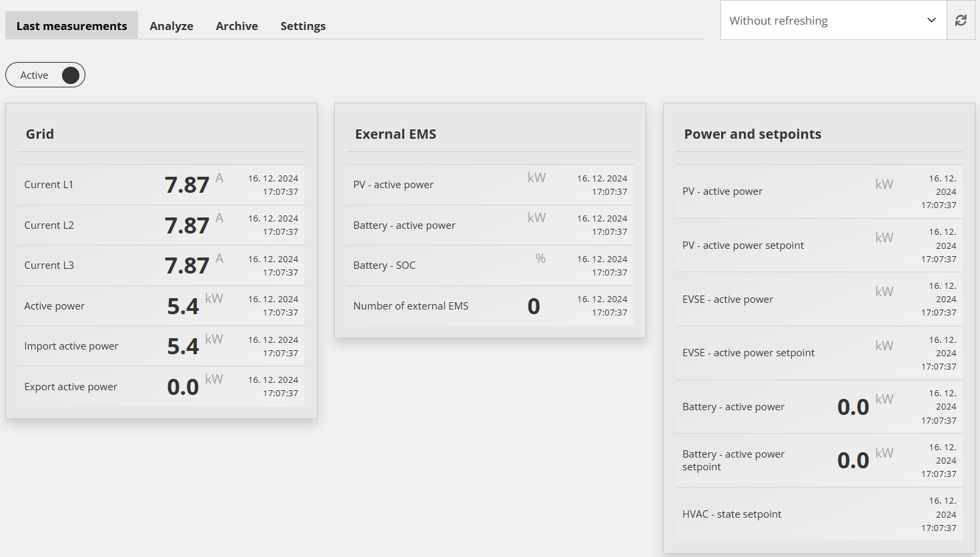This screenshot has width=980, height=557.
Task: Select the Last measurements tab
Action: pos(72,26)
